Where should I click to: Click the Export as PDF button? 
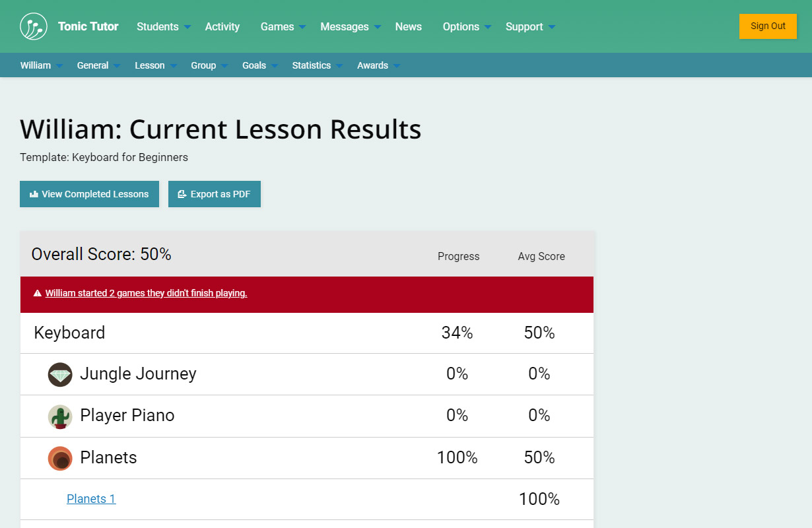coord(215,194)
